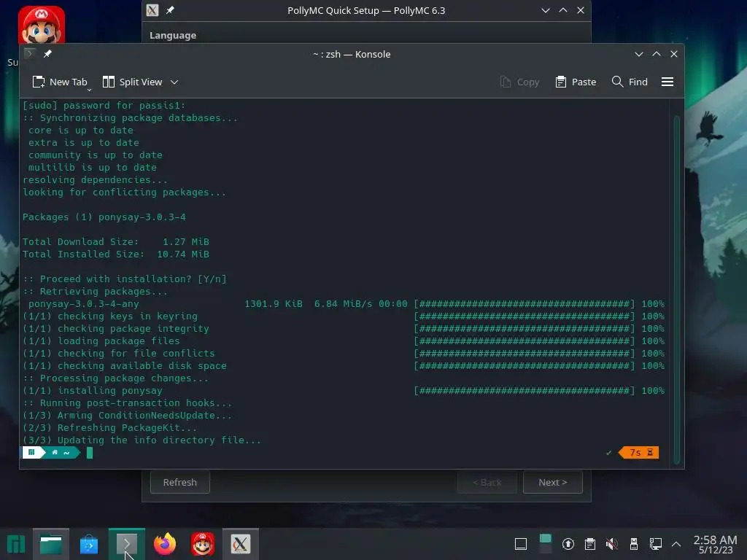Click the muted volume tray icon
Screen dimensions: 747x560
tap(612, 544)
